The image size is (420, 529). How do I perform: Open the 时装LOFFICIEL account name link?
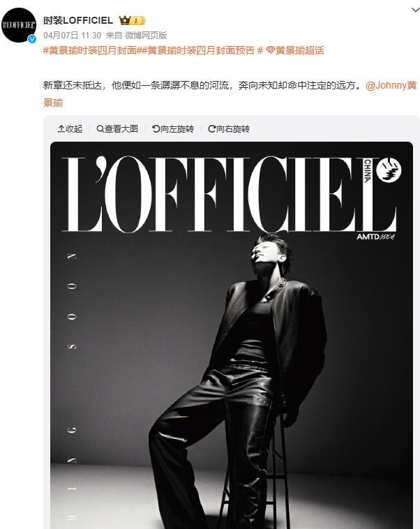click(78, 20)
